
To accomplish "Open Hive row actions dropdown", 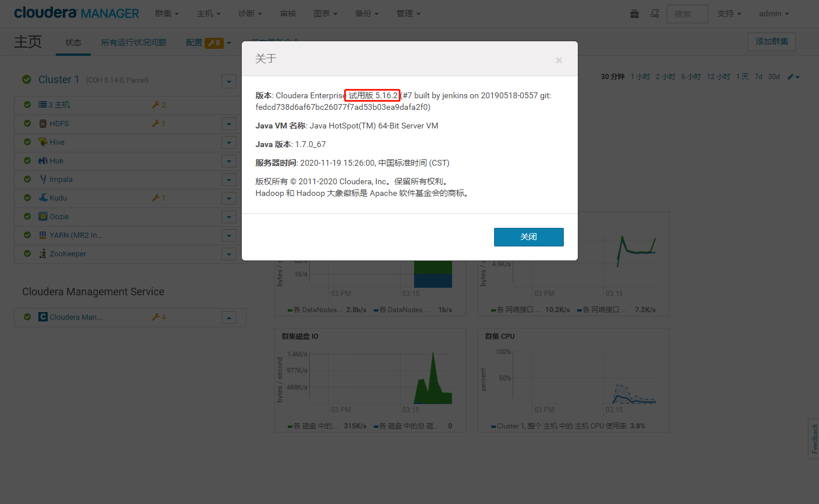I will click(x=229, y=142).
